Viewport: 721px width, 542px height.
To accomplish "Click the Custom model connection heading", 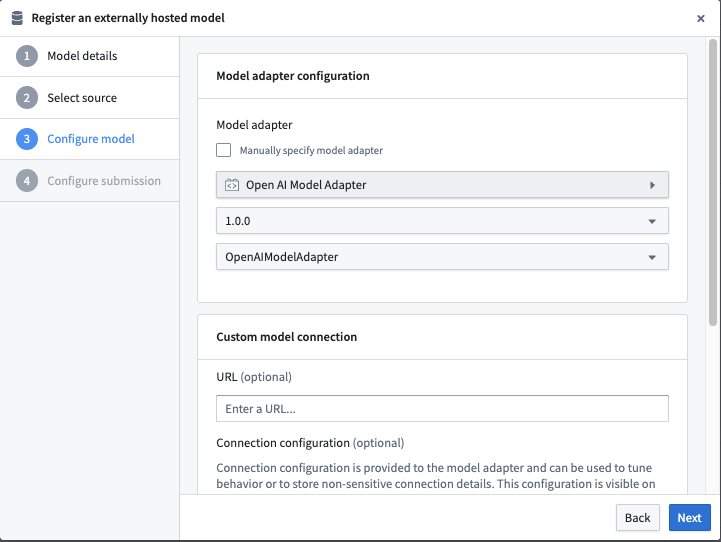I will tap(286, 337).
